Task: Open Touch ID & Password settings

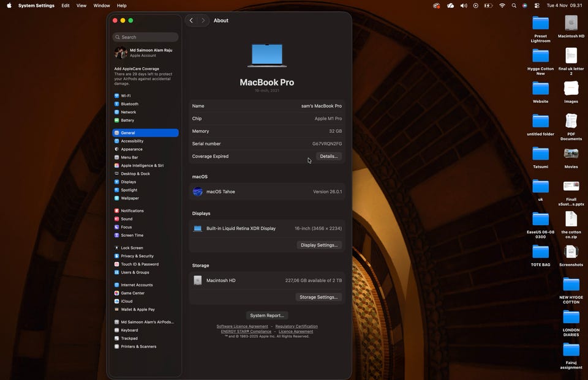Action: pos(139,264)
